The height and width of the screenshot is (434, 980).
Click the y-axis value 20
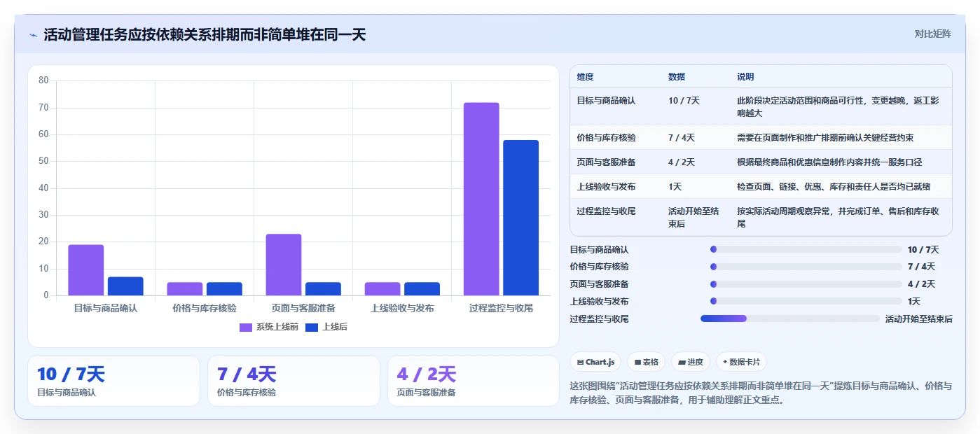(43, 241)
